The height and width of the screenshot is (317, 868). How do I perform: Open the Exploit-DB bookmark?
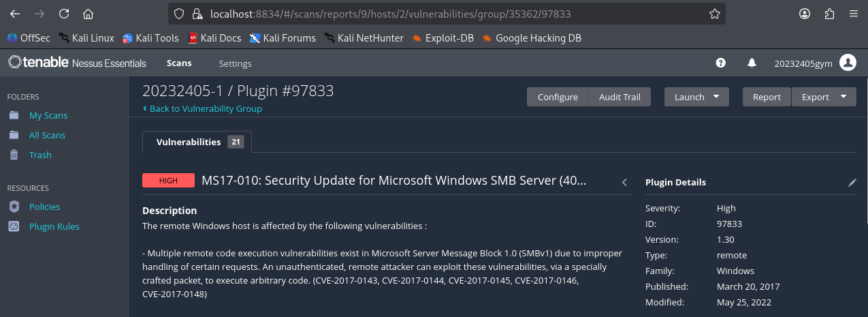(x=443, y=38)
